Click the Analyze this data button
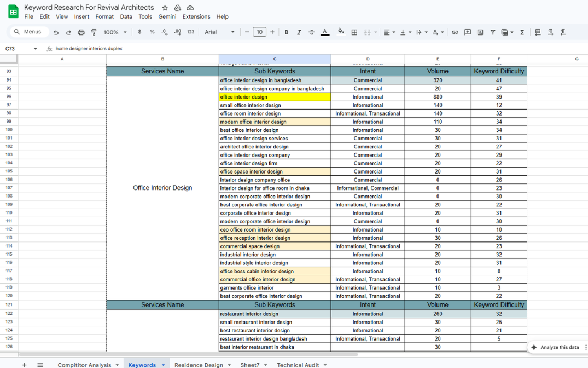The height and width of the screenshot is (368, 588). [556, 347]
